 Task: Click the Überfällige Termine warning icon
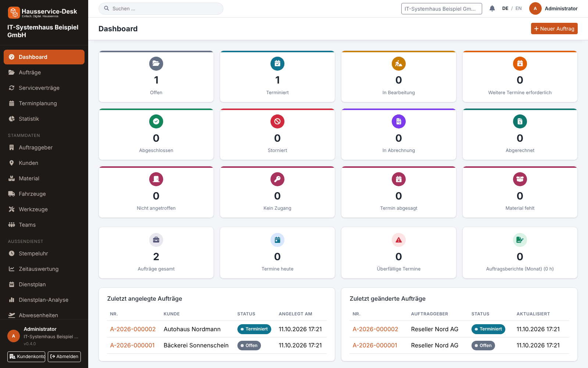tap(399, 240)
